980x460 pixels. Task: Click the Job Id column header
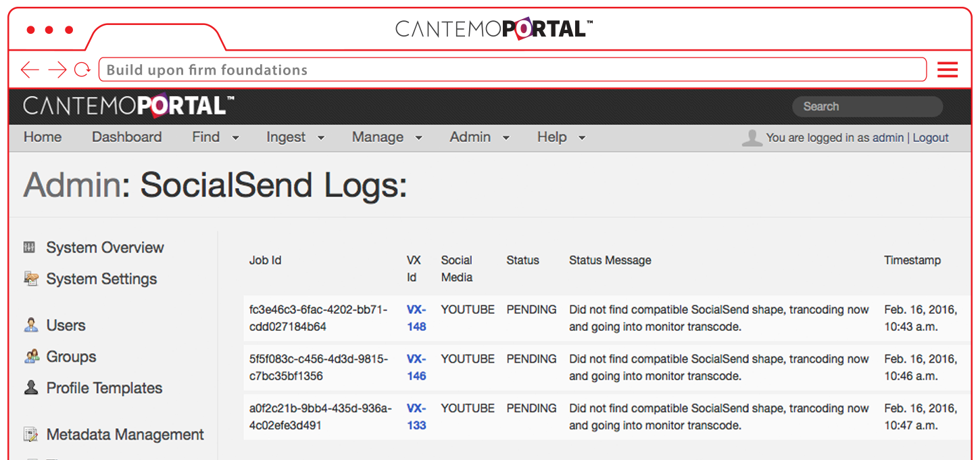tap(265, 260)
